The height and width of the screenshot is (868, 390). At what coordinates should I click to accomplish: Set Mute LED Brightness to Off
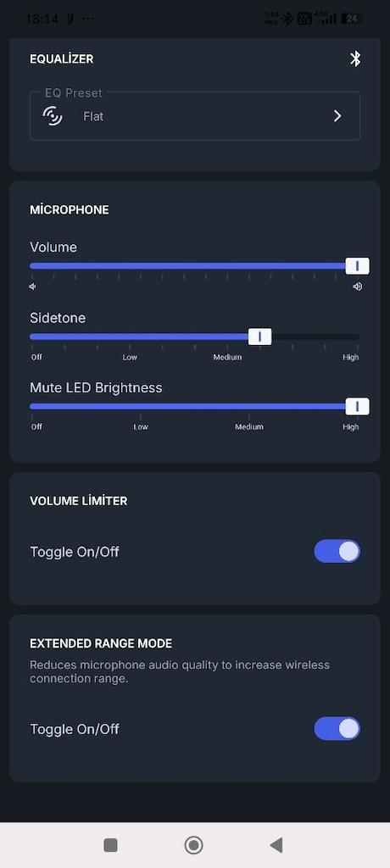coord(33,406)
